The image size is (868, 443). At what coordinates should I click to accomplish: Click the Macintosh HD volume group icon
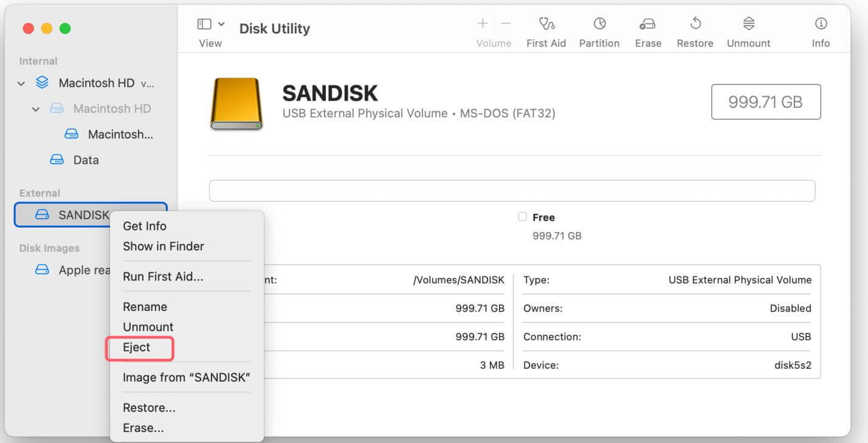point(42,83)
